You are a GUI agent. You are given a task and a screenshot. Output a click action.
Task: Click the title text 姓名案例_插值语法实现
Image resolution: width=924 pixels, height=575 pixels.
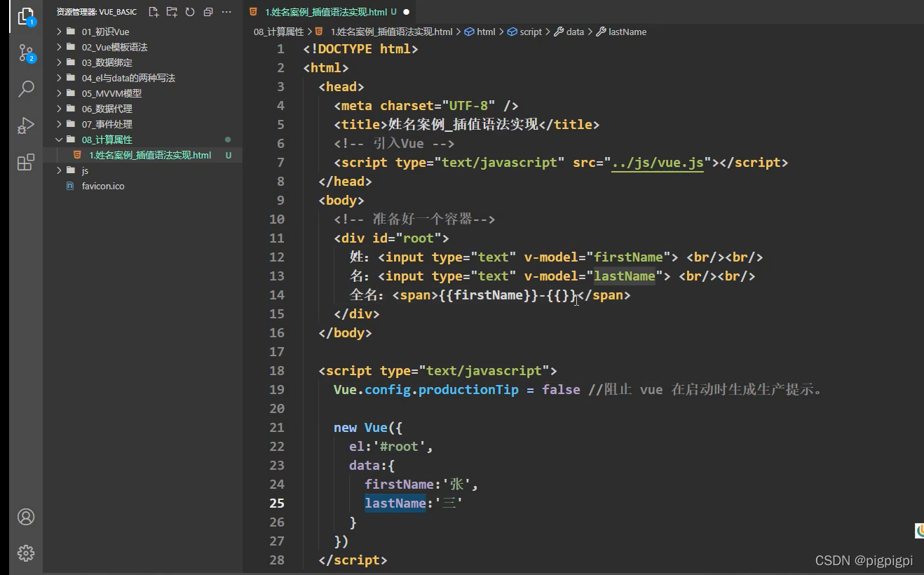pyautogui.click(x=463, y=125)
